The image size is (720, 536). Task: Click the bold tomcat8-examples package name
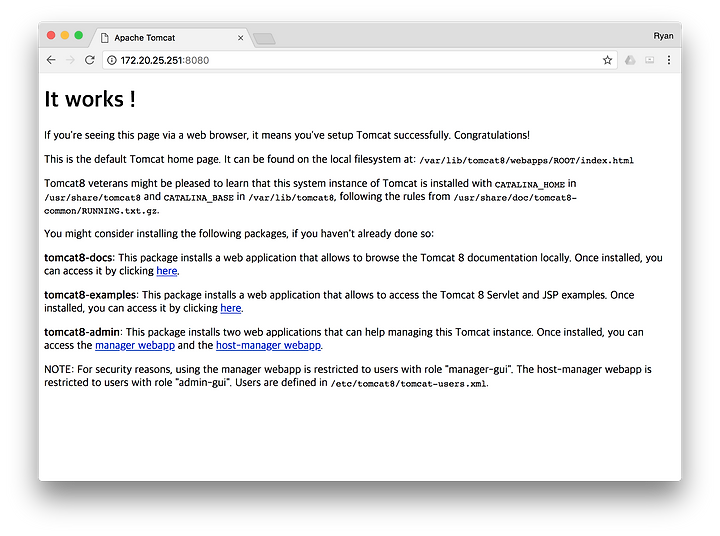[x=90, y=295]
